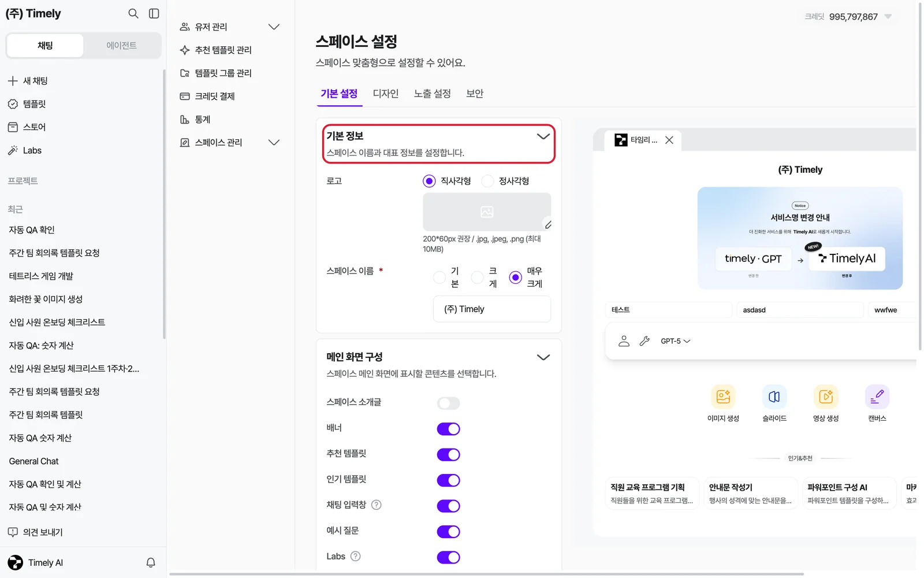Click the 의견 보내기 feedback icon
Screen dimensions: 924x578
(13, 532)
